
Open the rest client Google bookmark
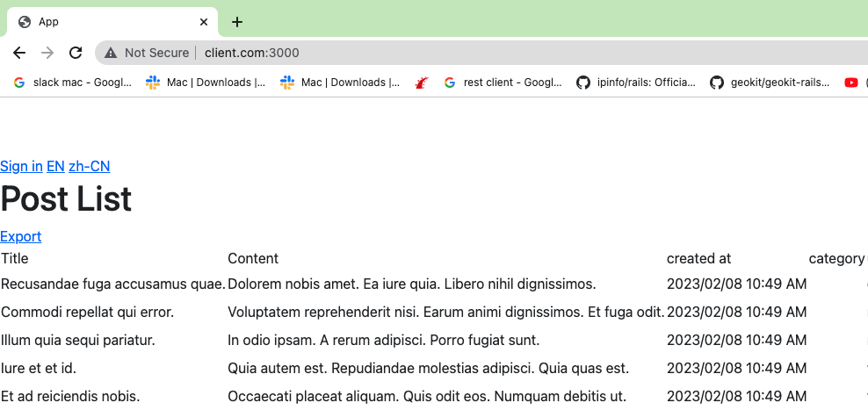pos(503,83)
